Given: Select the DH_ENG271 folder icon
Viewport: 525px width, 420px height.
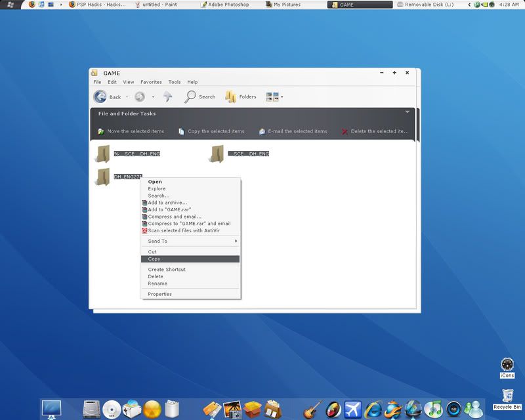Looking at the screenshot, I should [102, 177].
